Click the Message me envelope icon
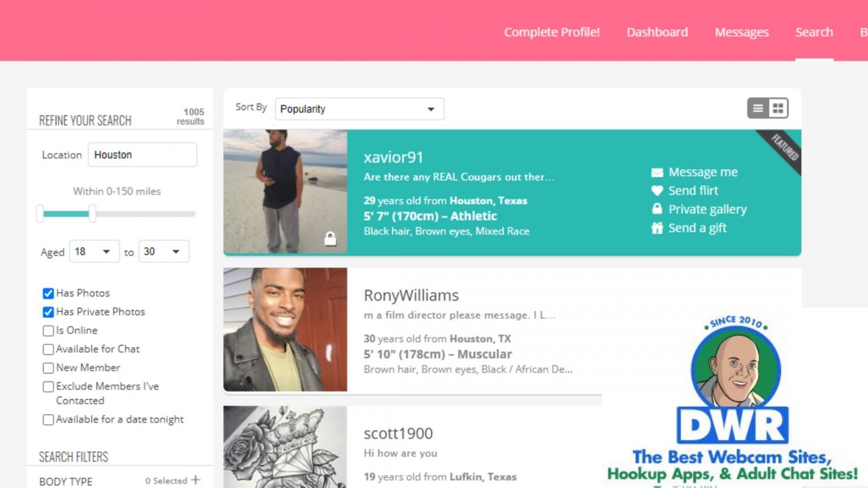 pos(657,172)
